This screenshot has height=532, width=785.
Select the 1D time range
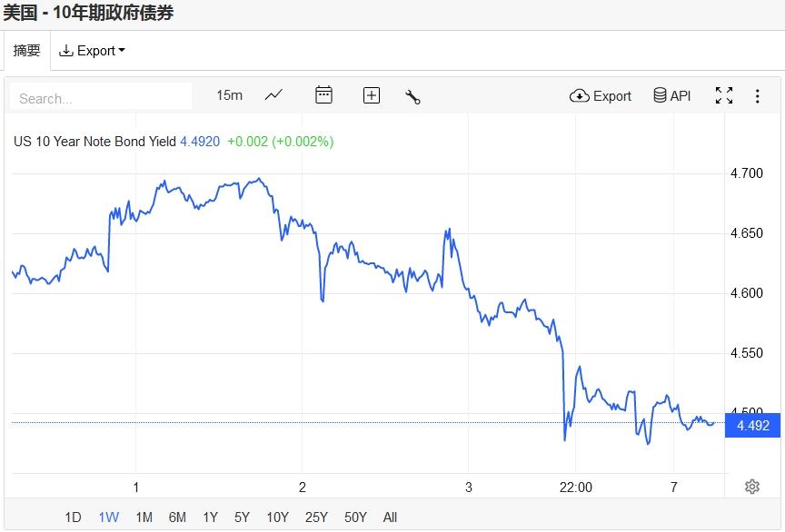tap(73, 517)
